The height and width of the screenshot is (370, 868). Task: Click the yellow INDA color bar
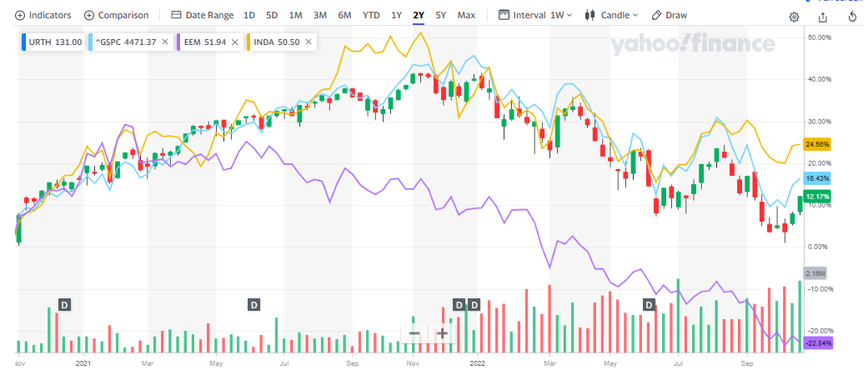pyautogui.click(x=248, y=42)
